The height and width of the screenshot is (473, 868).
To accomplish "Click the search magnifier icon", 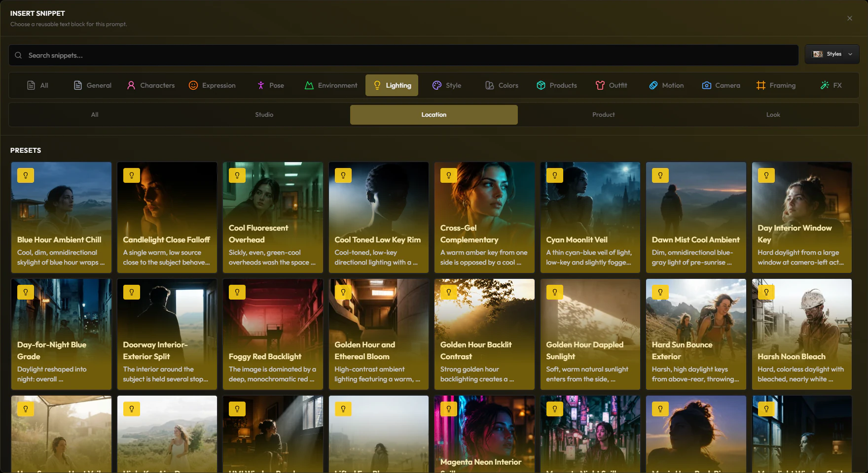I will 18,55.
